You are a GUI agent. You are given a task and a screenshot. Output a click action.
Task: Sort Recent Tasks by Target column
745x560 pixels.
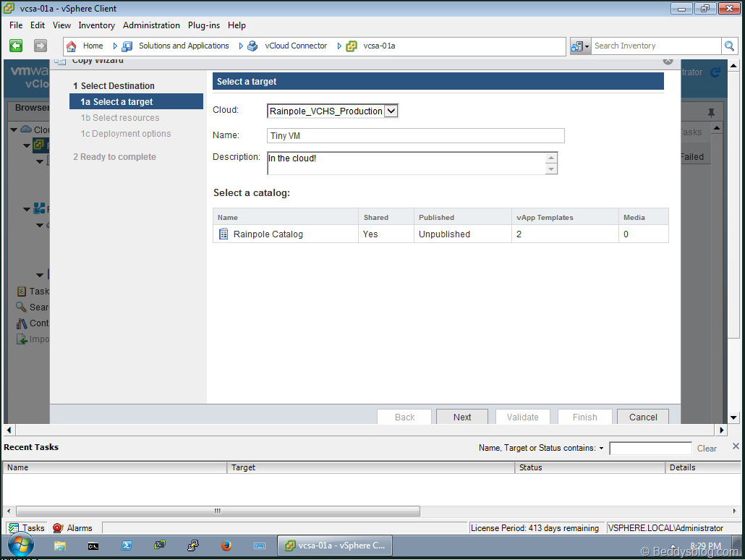click(x=371, y=467)
